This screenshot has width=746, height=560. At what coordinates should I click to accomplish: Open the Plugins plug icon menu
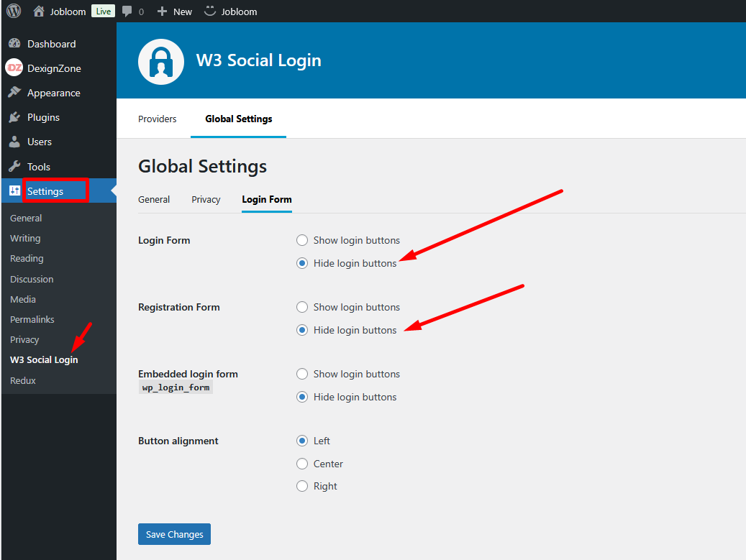pyautogui.click(x=14, y=117)
